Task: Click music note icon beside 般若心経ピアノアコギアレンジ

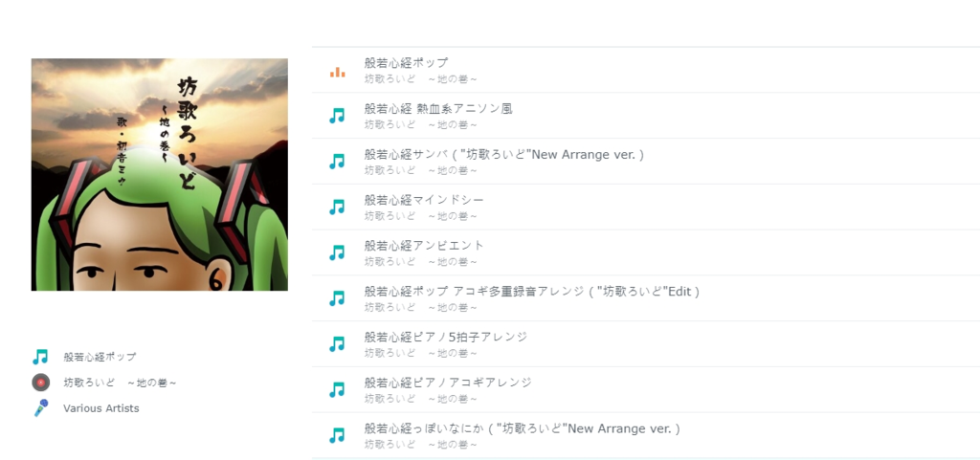Action: pyautogui.click(x=337, y=389)
